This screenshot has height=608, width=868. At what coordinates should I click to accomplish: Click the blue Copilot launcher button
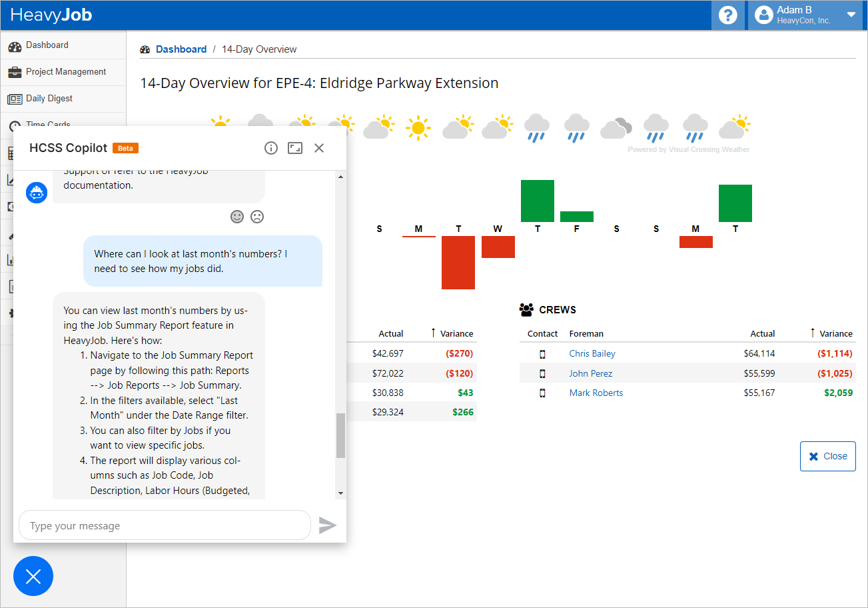[x=33, y=576]
